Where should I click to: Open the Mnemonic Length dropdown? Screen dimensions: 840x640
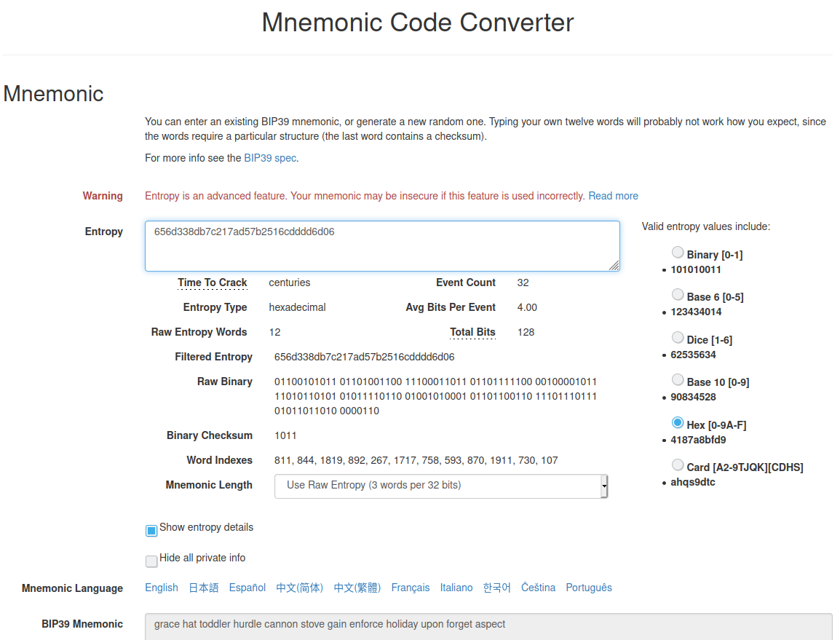coord(441,486)
